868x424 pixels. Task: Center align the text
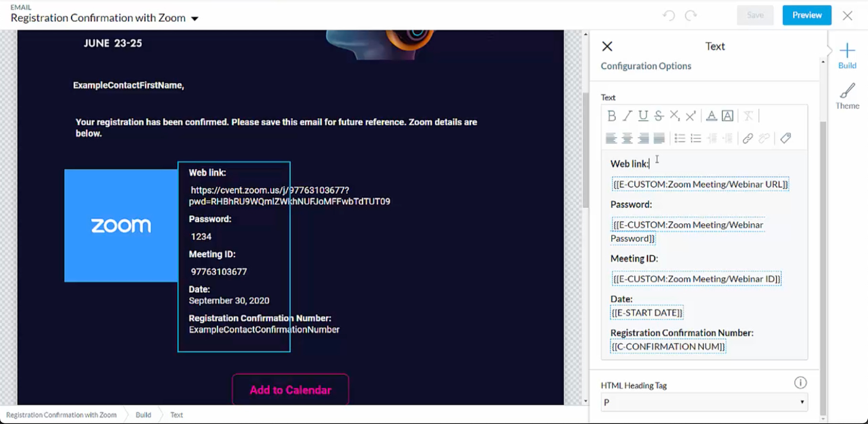click(627, 138)
